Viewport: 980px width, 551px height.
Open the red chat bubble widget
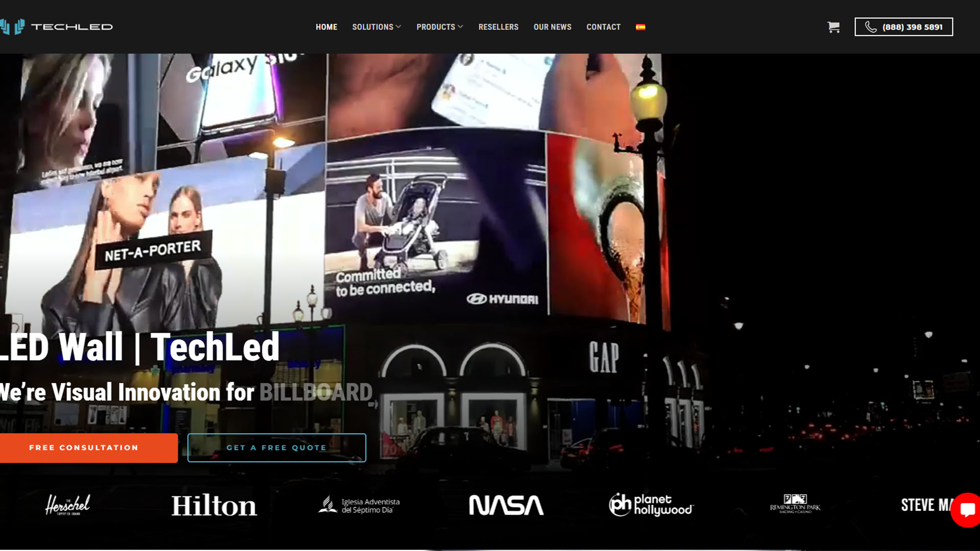coord(966,510)
